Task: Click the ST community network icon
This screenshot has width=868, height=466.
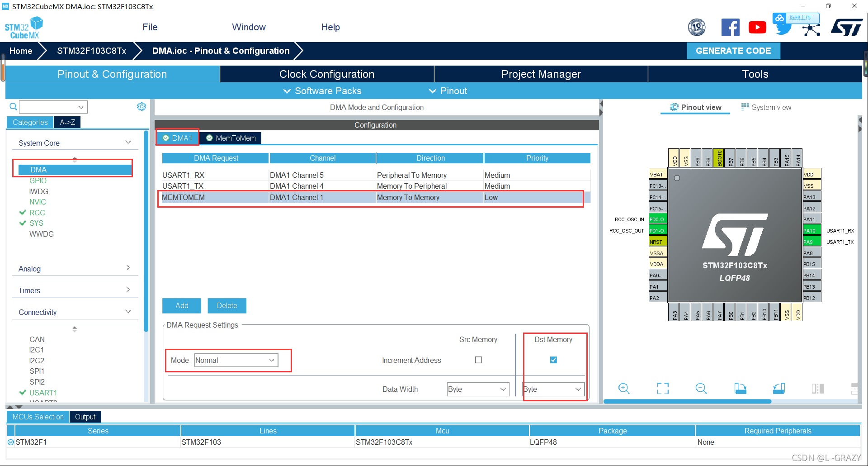Action: [811, 30]
